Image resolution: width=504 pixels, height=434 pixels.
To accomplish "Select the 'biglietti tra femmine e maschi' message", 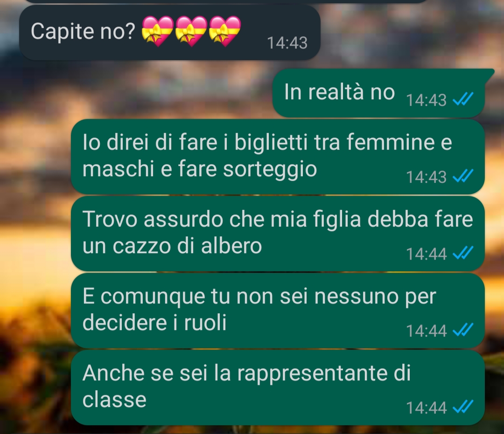I will 278,156.
